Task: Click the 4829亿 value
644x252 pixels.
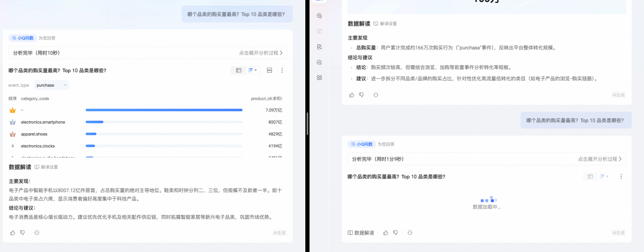Action: click(x=275, y=134)
